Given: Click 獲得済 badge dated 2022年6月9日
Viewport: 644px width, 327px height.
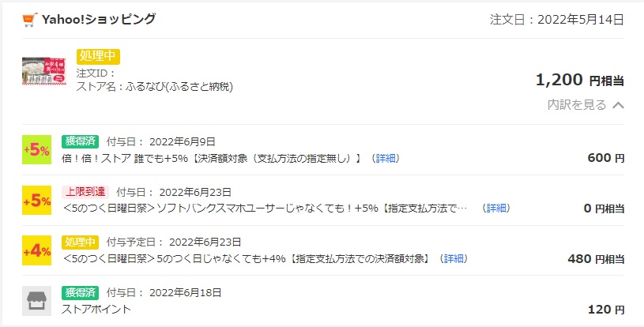Looking at the screenshot, I should click(81, 141).
